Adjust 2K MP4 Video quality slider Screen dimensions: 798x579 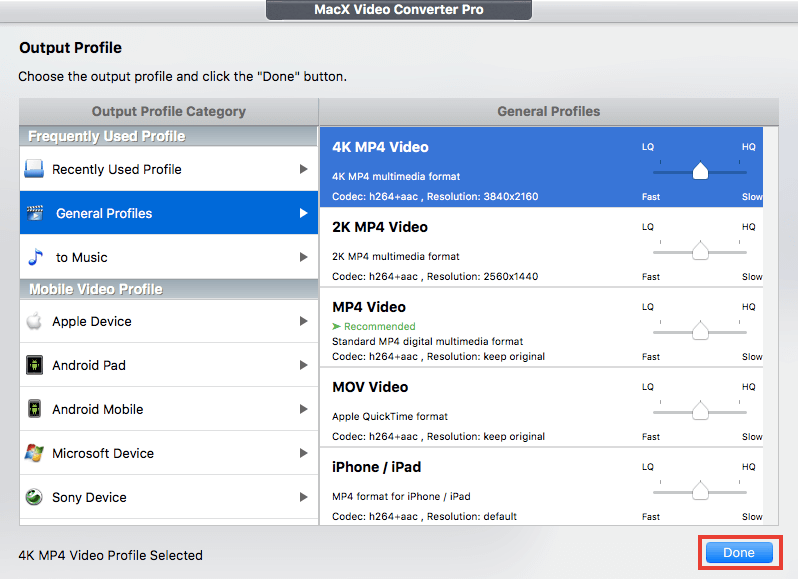point(700,251)
